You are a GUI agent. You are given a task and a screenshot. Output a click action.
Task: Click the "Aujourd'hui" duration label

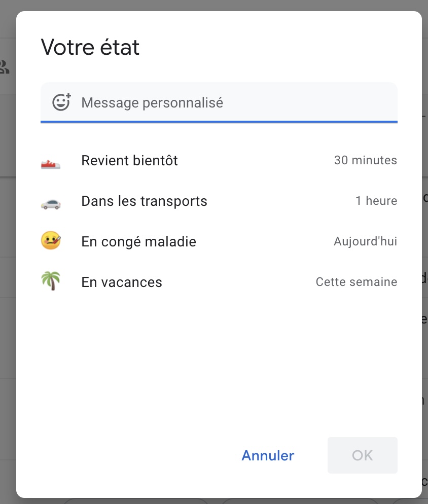click(365, 241)
